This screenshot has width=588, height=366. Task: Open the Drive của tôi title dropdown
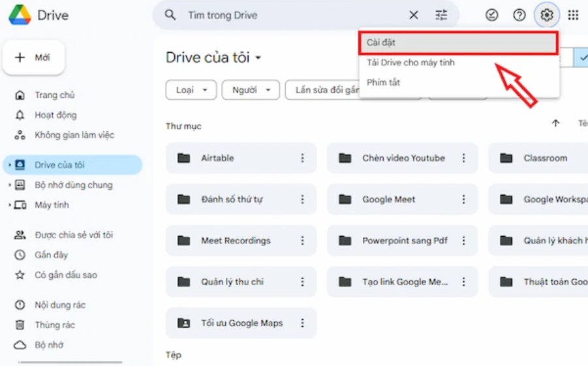(213, 57)
